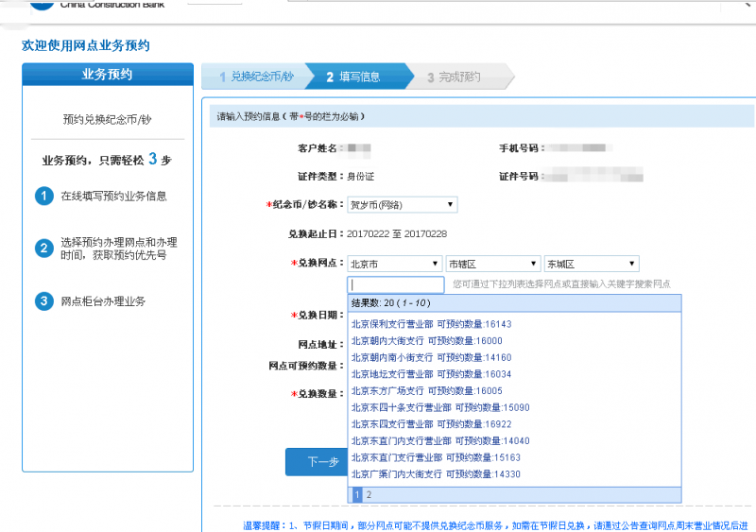This screenshot has width=756, height=532.
Task: Open the 纪念币/钞名称 贺岁币 dropdown
Action: point(402,204)
